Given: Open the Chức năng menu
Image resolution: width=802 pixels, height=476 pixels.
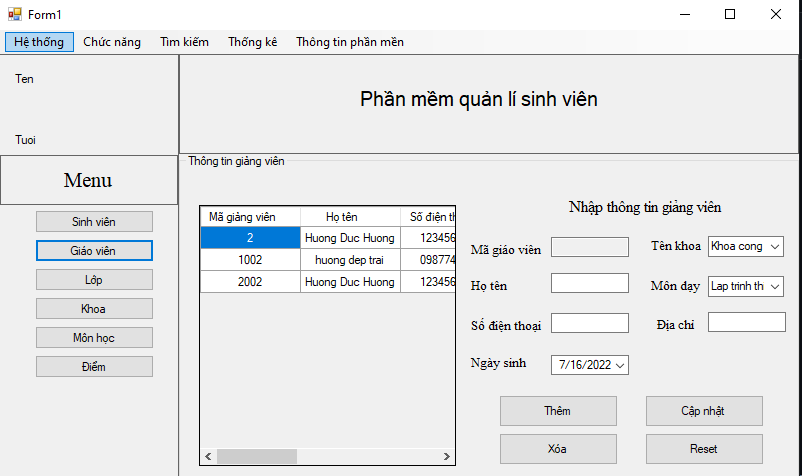Looking at the screenshot, I should point(112,42).
